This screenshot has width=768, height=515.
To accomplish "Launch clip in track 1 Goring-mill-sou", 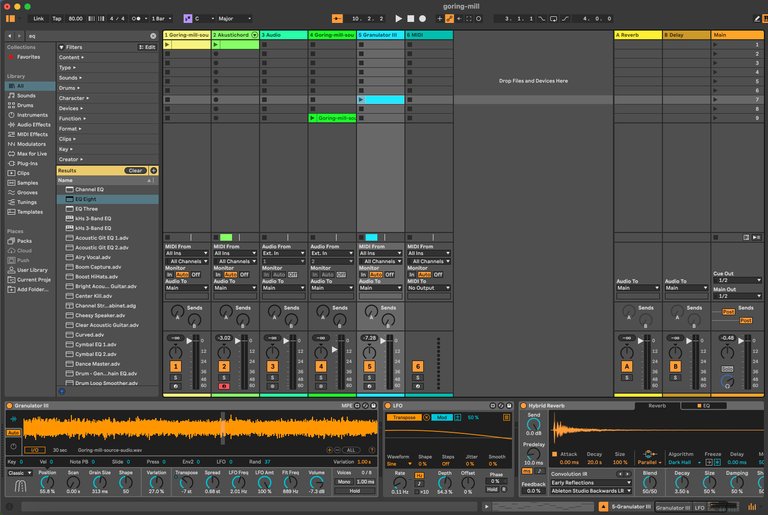I will 167,45.
